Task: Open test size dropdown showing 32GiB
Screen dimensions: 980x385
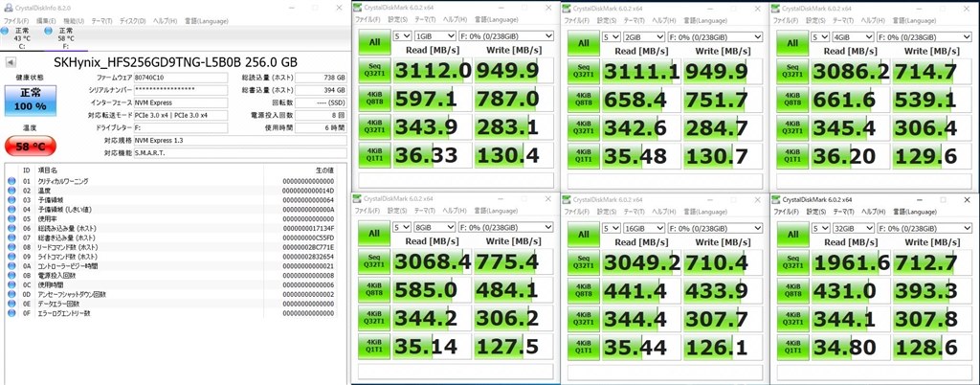Action: pos(853,228)
